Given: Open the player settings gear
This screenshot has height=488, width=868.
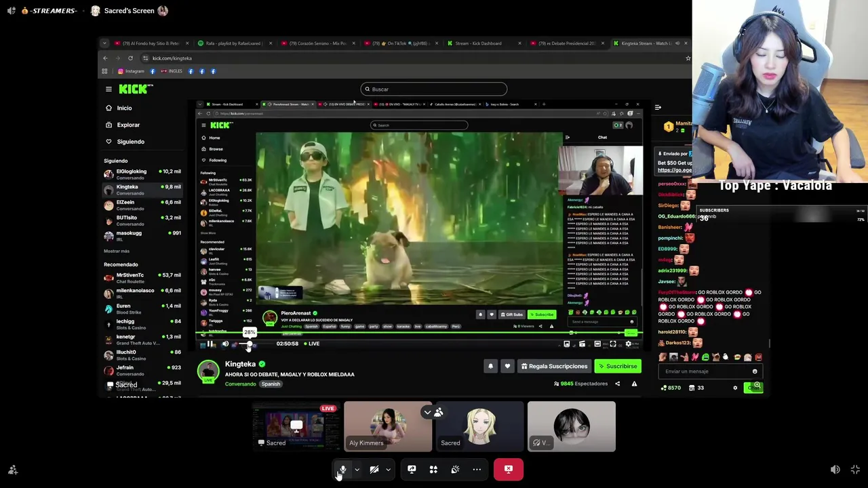Looking at the screenshot, I should (628, 344).
